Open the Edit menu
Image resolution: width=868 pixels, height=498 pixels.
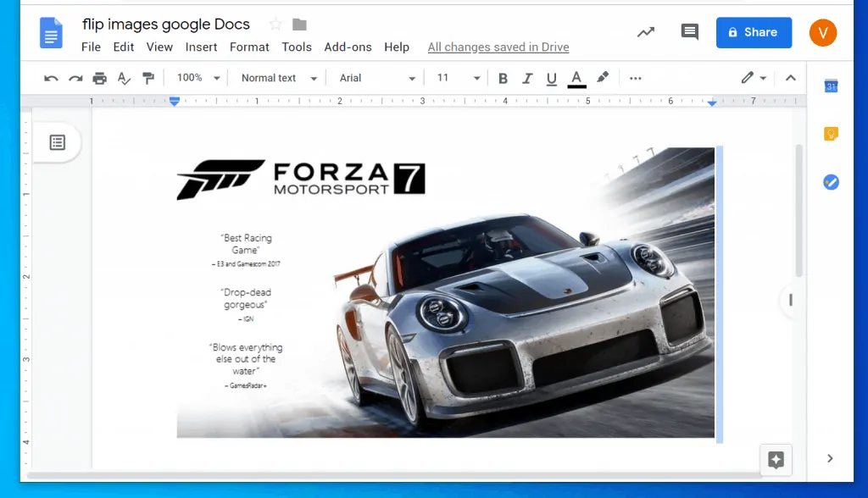124,47
